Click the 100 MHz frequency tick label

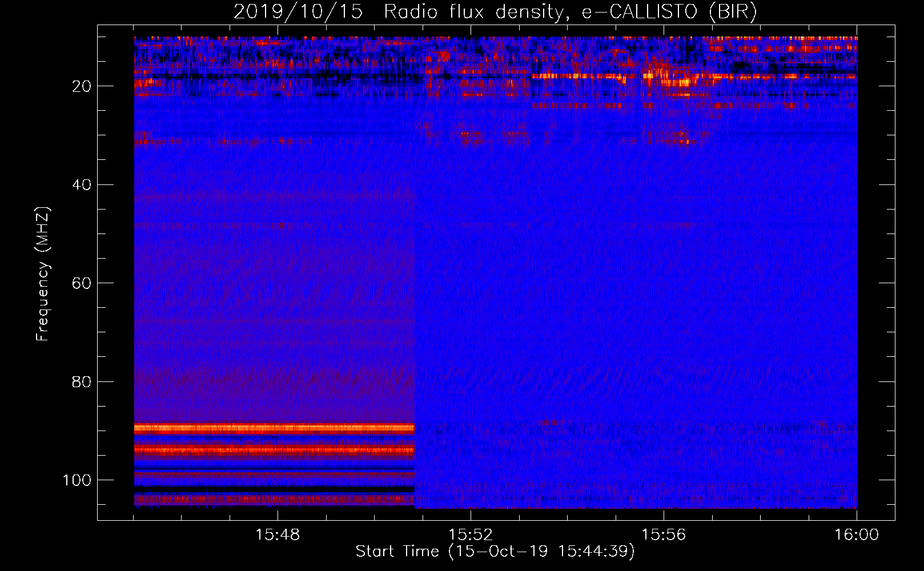[x=77, y=480]
